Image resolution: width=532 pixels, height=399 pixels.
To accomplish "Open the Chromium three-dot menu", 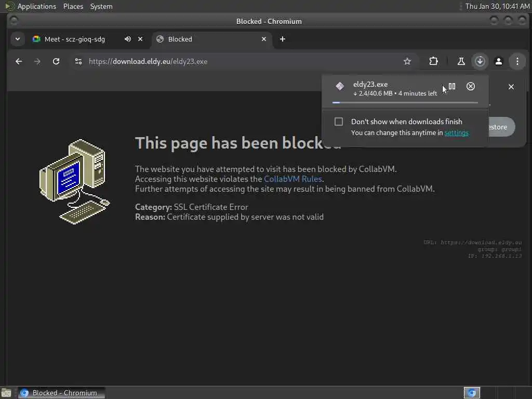I will 517,61.
